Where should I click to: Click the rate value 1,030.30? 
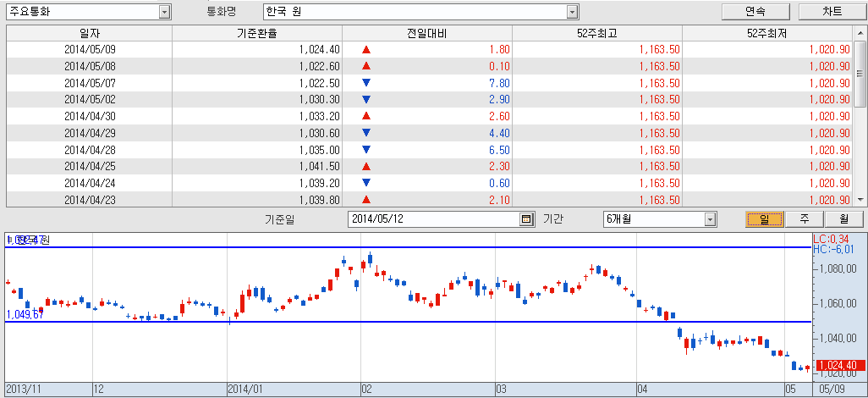coord(320,99)
